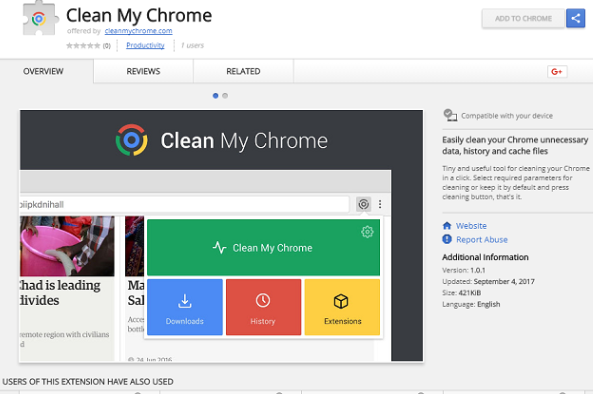
Task: Click the Clean My Chrome logo in the screenshot banner
Action: [131, 140]
